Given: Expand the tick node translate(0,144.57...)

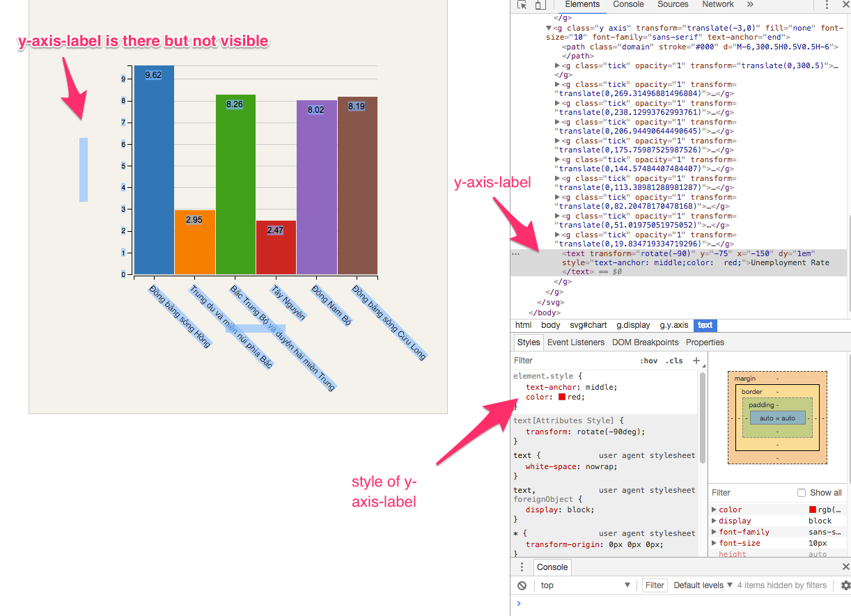Looking at the screenshot, I should tap(558, 159).
